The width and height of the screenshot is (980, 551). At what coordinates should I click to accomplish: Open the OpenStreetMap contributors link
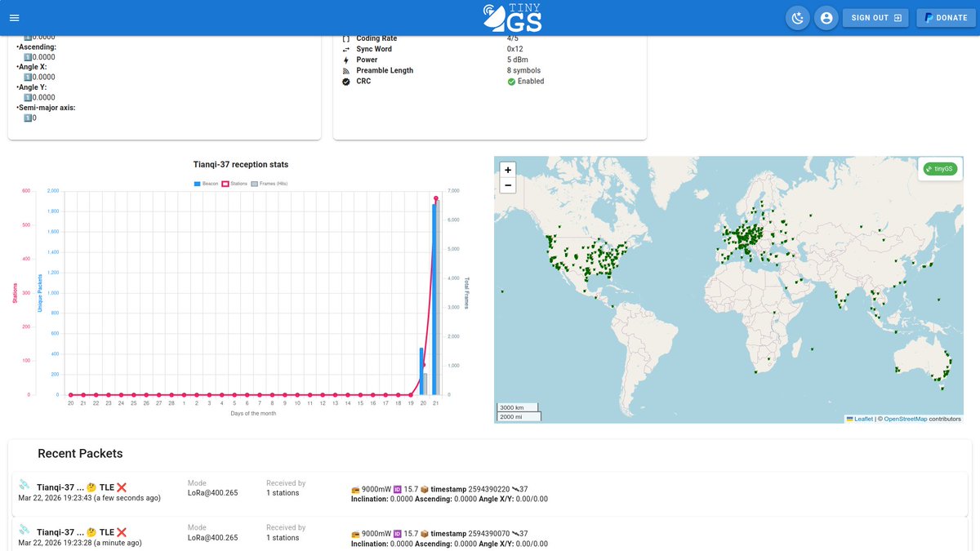pyautogui.click(x=905, y=419)
